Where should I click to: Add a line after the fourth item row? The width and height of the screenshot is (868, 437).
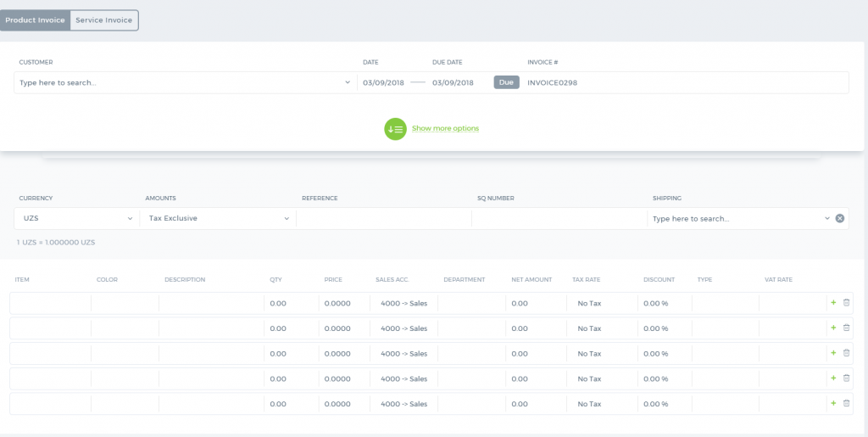[833, 378]
